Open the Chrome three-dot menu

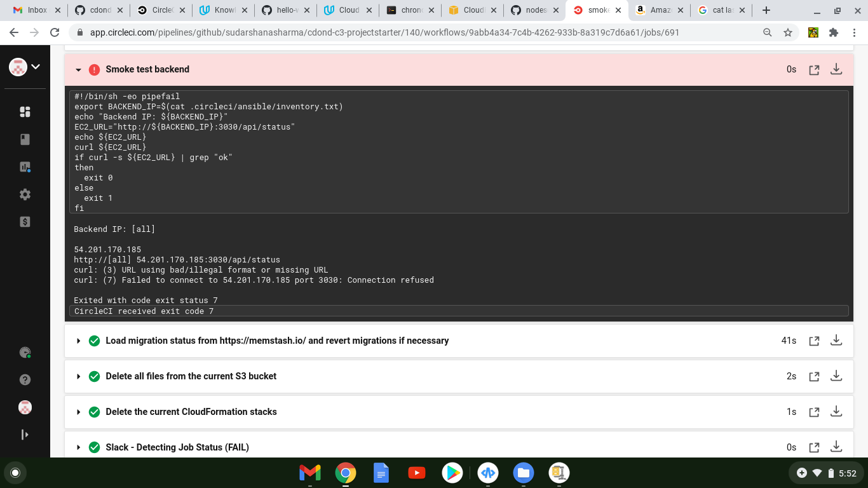pos(854,32)
